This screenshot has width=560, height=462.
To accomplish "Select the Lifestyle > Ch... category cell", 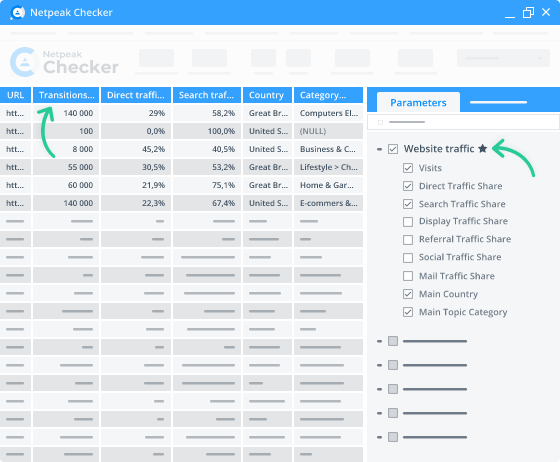I will tap(328, 167).
